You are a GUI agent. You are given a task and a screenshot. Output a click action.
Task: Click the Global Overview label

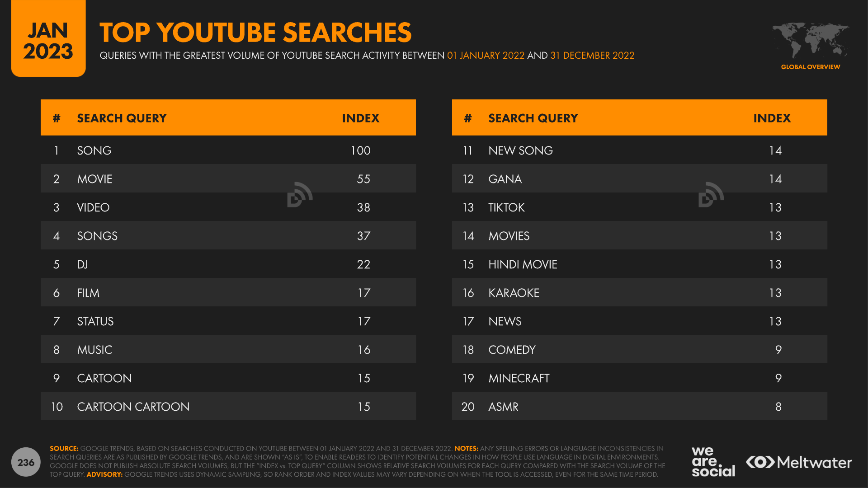810,67
